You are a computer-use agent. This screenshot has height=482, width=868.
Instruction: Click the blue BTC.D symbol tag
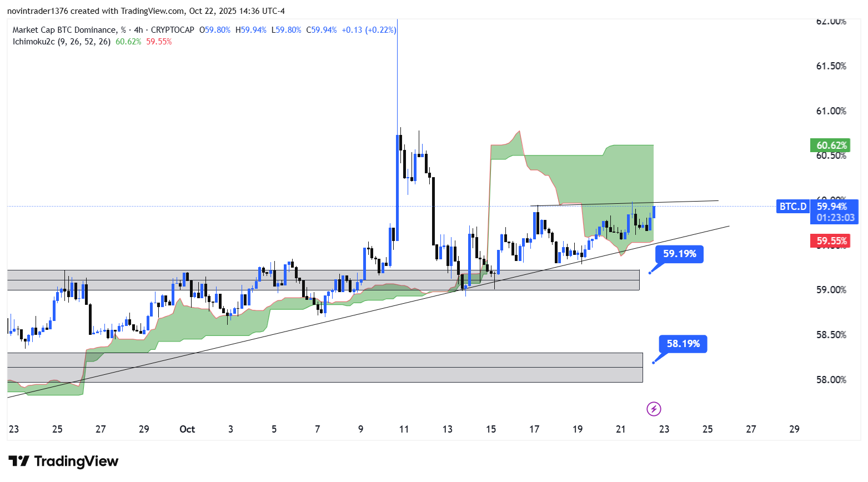click(x=792, y=207)
